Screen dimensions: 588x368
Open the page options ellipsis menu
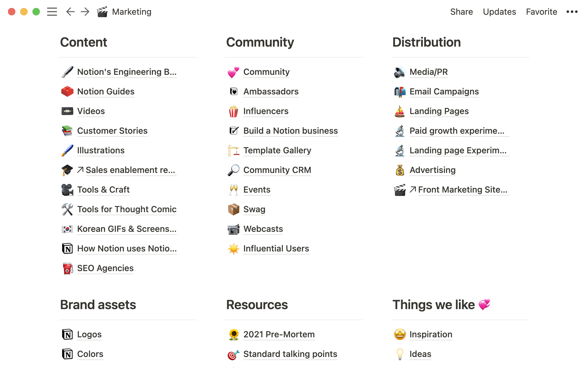pos(572,11)
